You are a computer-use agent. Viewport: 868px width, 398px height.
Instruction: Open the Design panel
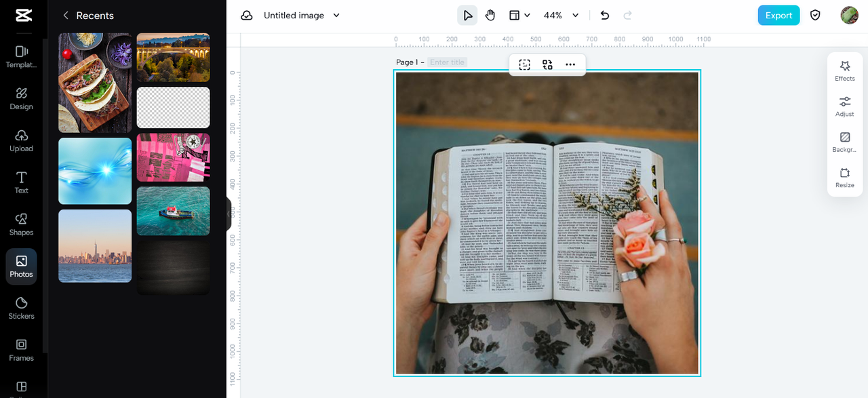21,99
